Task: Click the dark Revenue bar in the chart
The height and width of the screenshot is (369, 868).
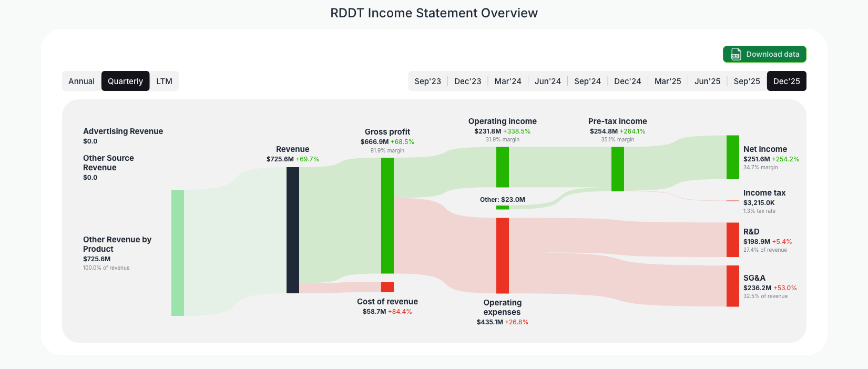Action: coord(293,230)
